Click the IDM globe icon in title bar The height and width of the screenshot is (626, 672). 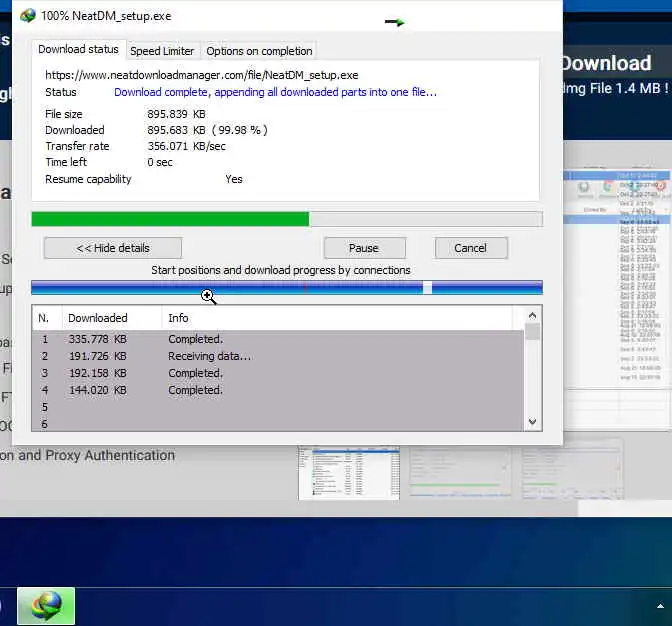[x=28, y=16]
